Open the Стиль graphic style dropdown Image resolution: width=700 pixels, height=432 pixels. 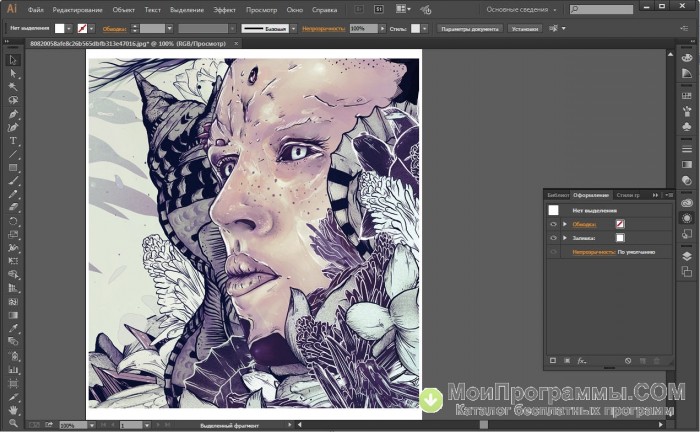[x=425, y=28]
